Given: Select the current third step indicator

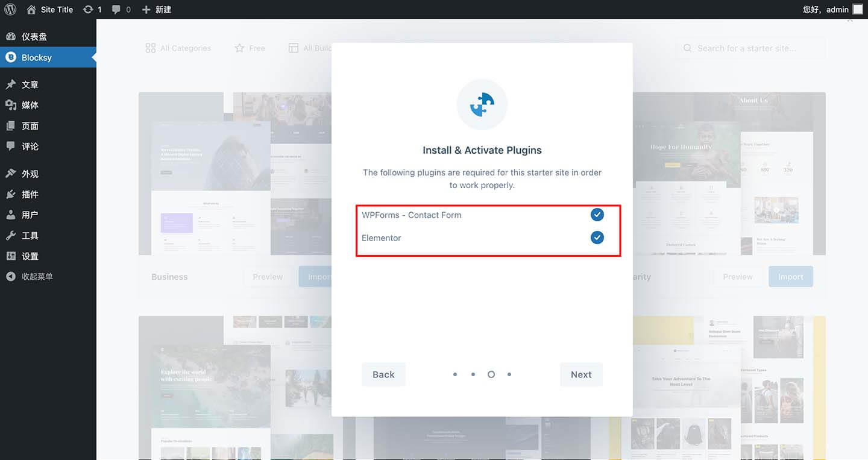Looking at the screenshot, I should pyautogui.click(x=491, y=374).
